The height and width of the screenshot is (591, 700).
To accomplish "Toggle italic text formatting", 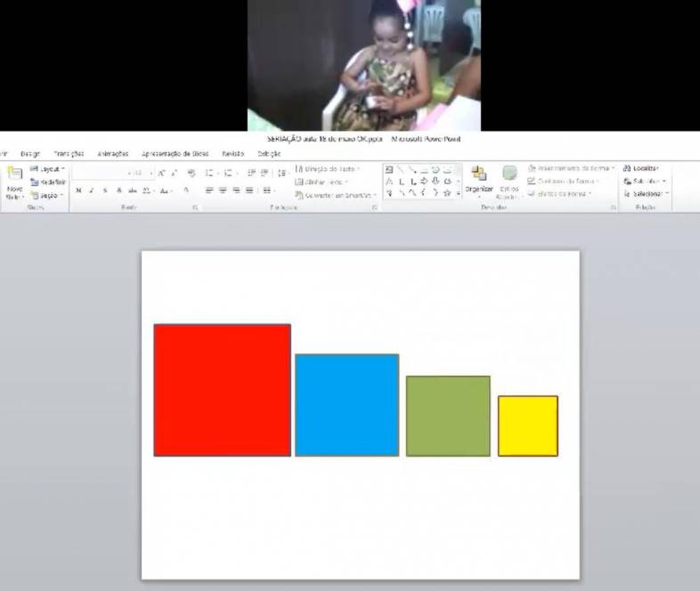I will click(92, 190).
